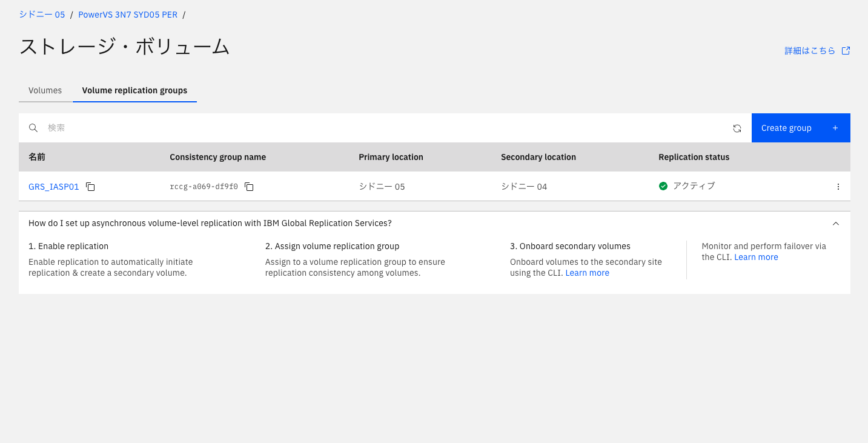This screenshot has width=868, height=443.
Task: Click the search magnifier icon
Action: 34,128
